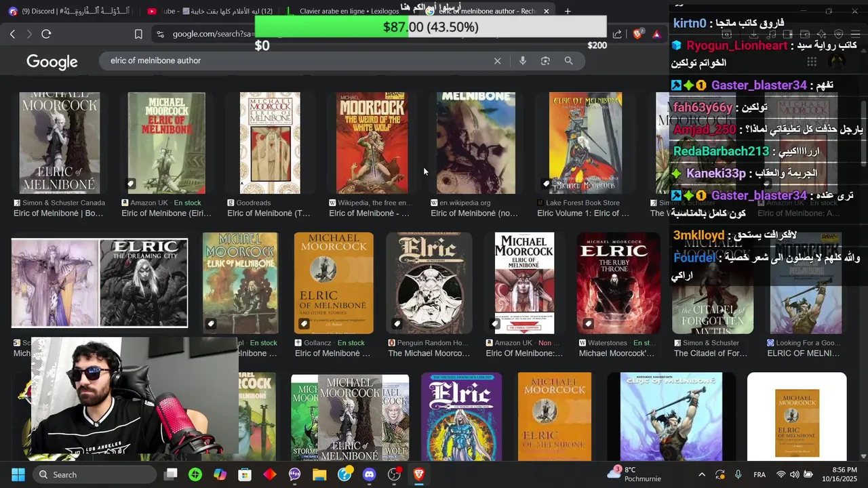The height and width of the screenshot is (488, 868).
Task: Focus the Google search query field
Action: point(298,61)
